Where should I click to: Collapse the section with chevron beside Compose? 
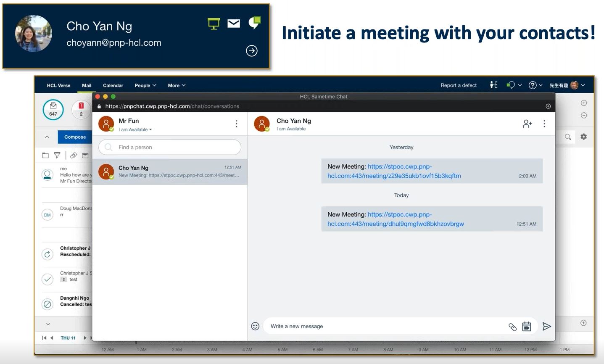tap(47, 137)
